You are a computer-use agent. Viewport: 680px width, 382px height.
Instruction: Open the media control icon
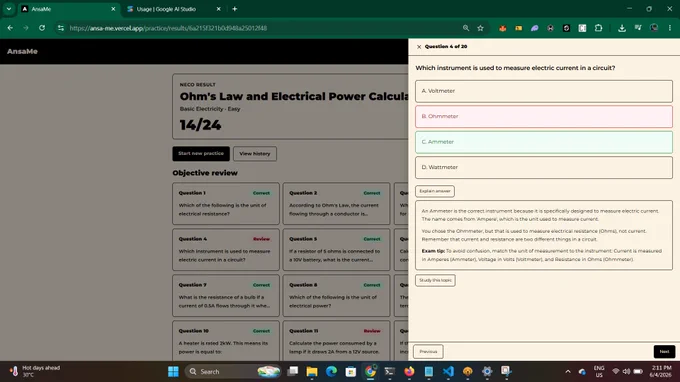click(x=638, y=28)
